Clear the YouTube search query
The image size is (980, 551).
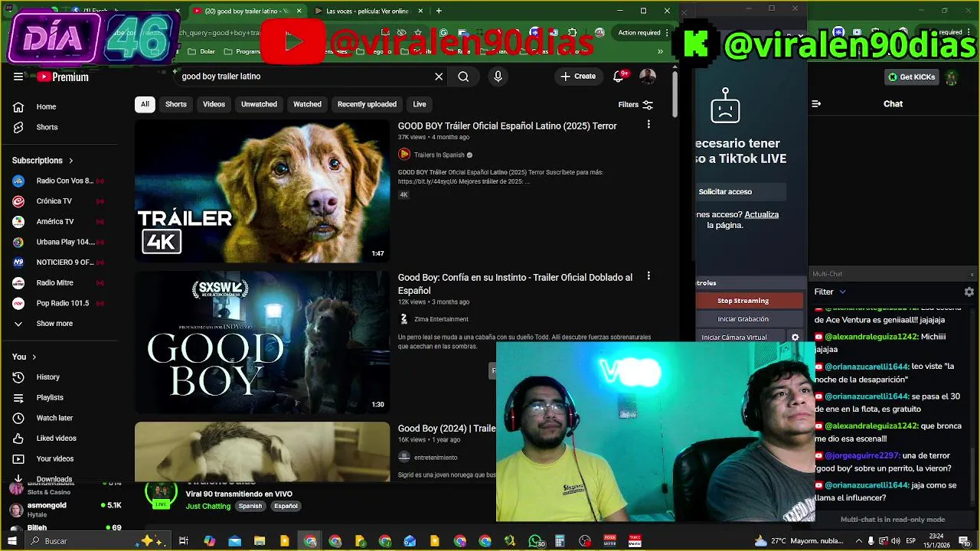(439, 77)
